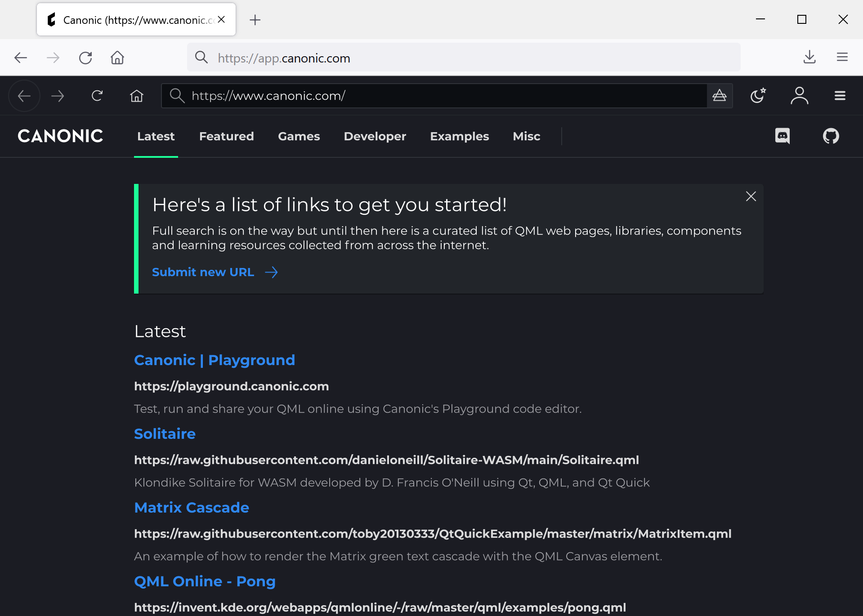Click playground.canonic.com URL text
This screenshot has height=616, width=863.
coord(232,386)
